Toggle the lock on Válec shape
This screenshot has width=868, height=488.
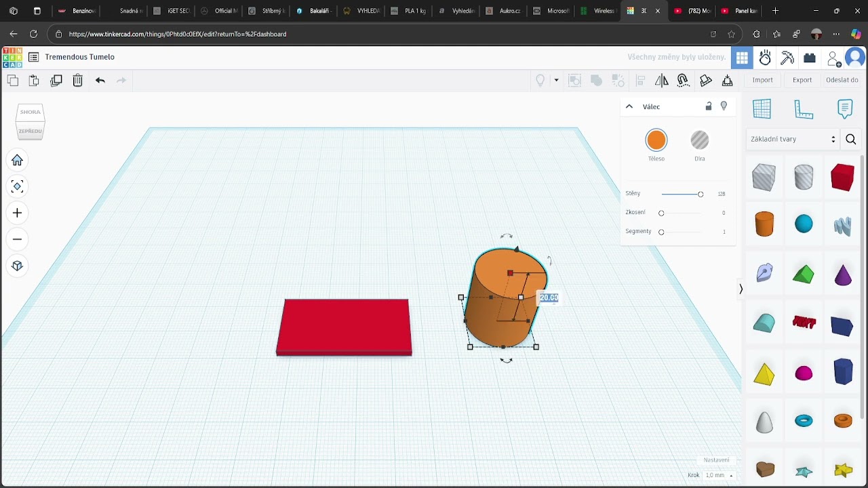pyautogui.click(x=709, y=106)
